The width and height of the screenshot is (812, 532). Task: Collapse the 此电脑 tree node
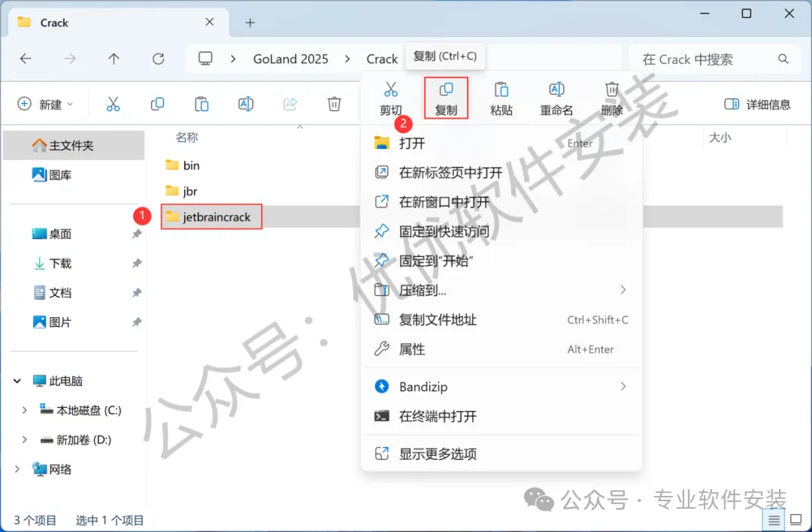(17, 381)
